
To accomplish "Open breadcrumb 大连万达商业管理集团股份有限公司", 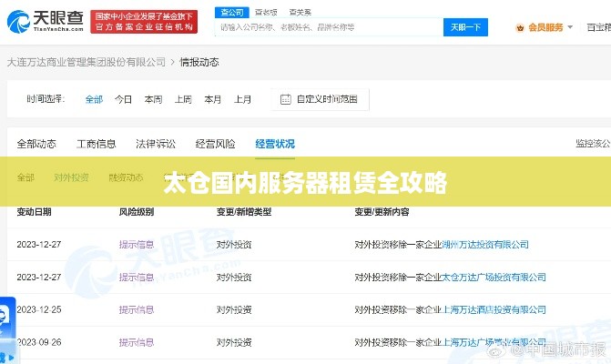I will coord(87,62).
